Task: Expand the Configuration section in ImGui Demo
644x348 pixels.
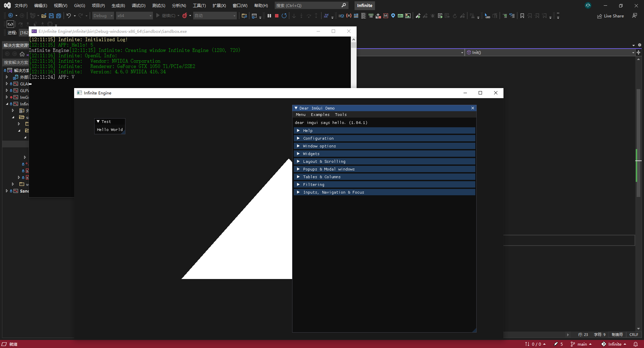Action: pos(384,138)
